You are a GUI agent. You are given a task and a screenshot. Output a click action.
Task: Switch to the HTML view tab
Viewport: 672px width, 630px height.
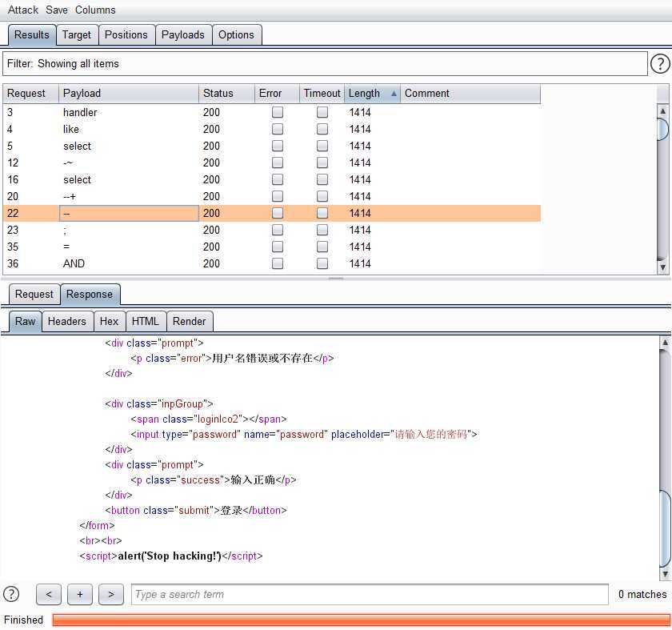click(146, 321)
